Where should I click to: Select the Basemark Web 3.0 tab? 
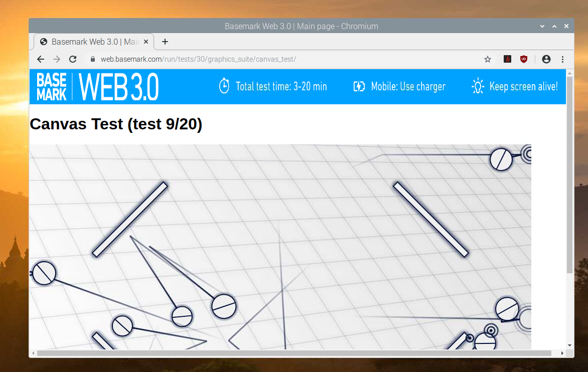pyautogui.click(x=94, y=42)
